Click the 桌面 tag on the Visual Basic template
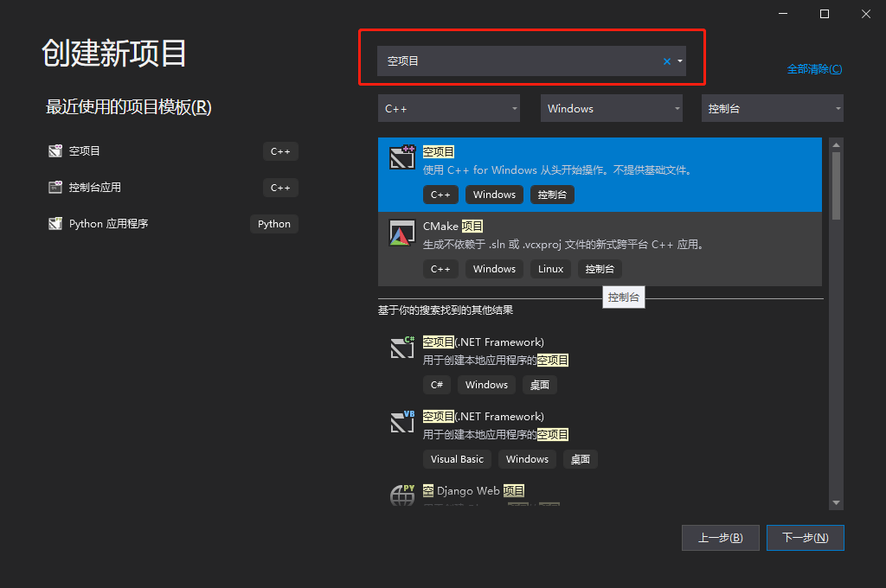This screenshot has height=588, width=886. click(x=581, y=459)
